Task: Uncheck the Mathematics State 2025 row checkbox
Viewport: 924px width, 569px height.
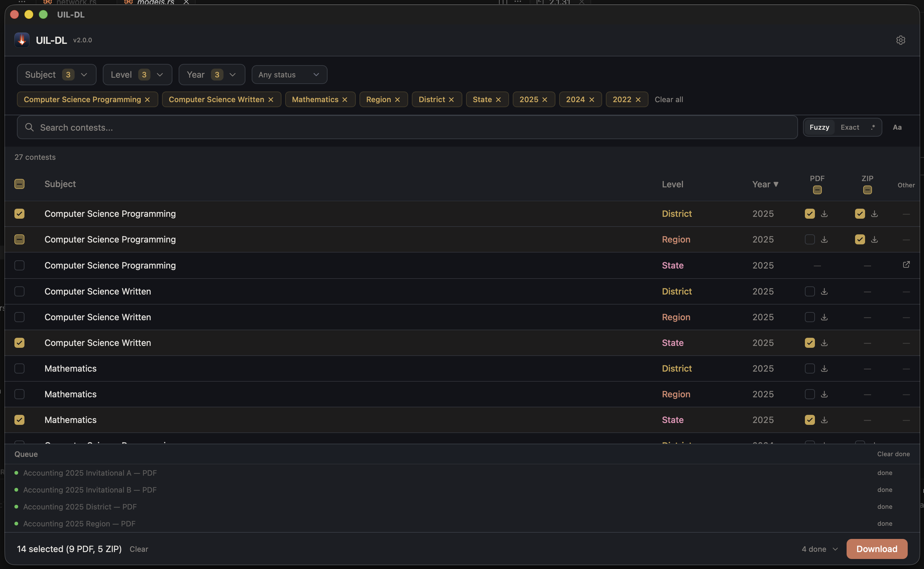Action: click(x=19, y=420)
